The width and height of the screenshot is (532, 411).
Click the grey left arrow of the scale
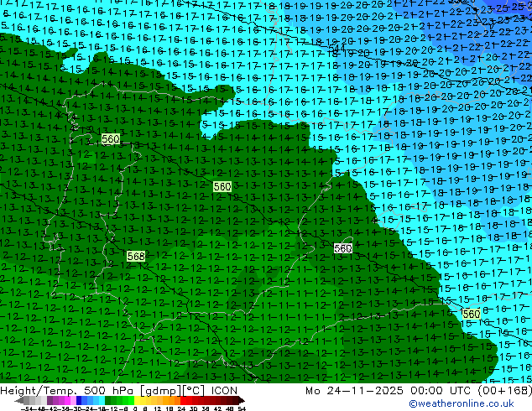point(19,400)
